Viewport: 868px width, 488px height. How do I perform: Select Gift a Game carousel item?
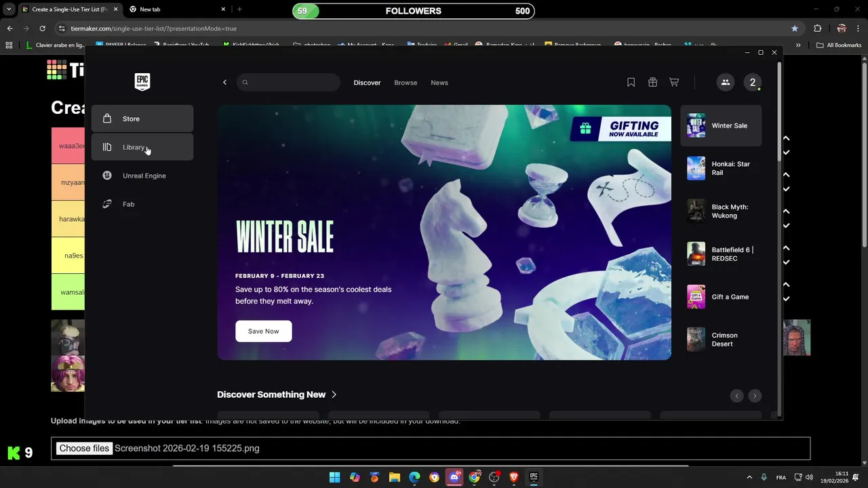coord(721,297)
